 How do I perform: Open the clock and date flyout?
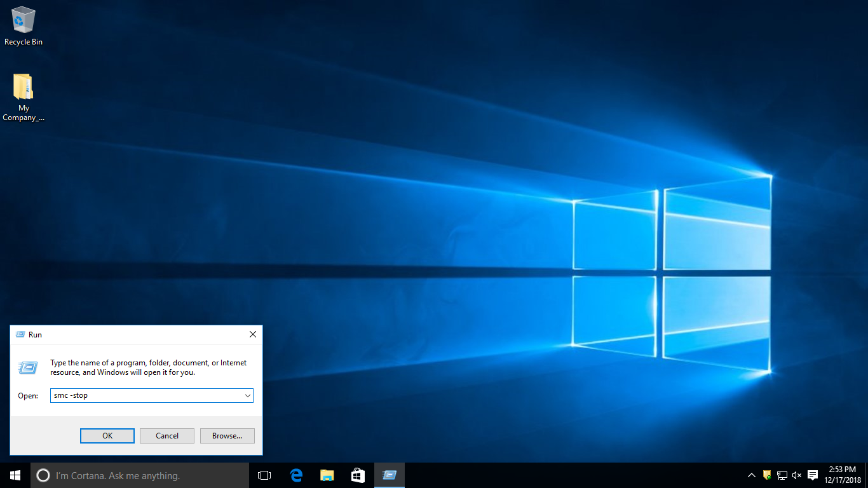(x=842, y=475)
